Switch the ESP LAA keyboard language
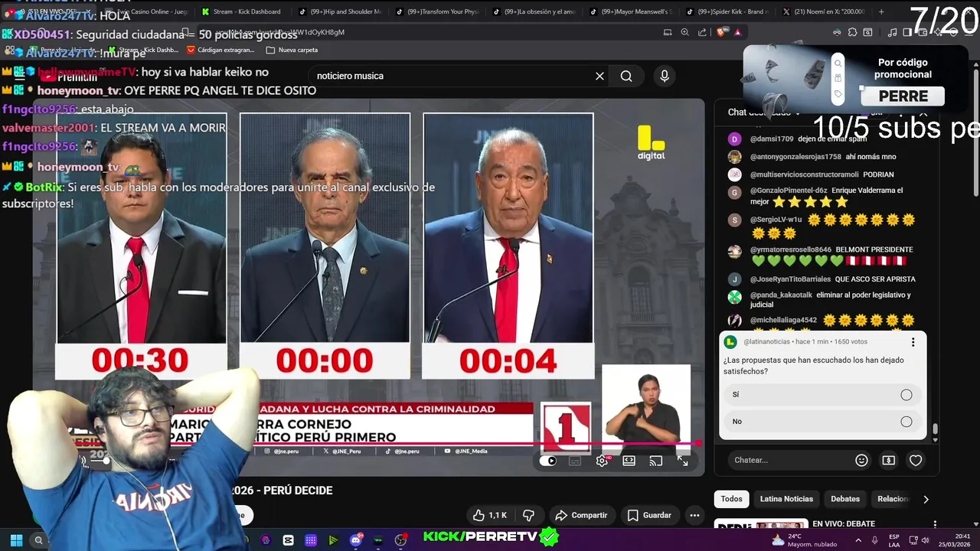The height and width of the screenshot is (551, 980). point(894,540)
